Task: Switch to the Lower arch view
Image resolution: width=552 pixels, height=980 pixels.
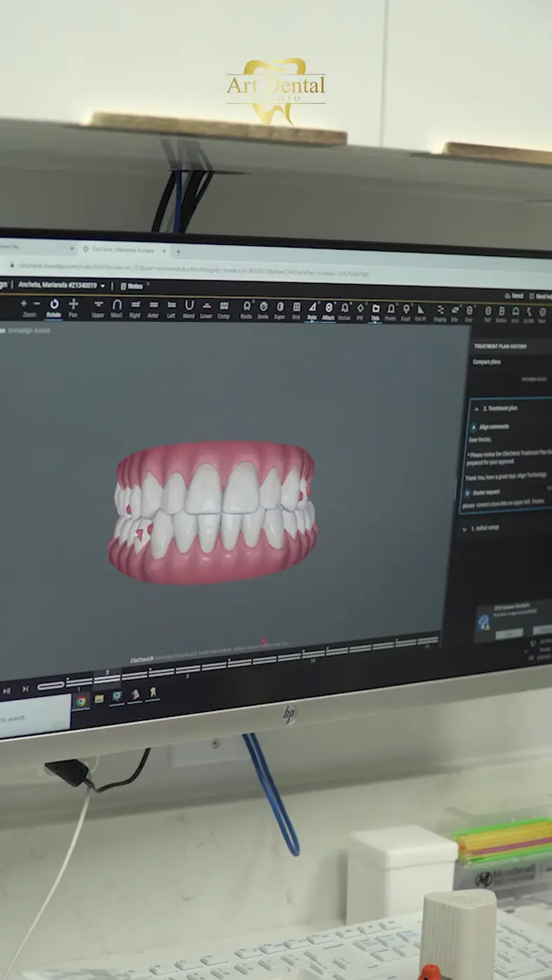Action: [206, 309]
